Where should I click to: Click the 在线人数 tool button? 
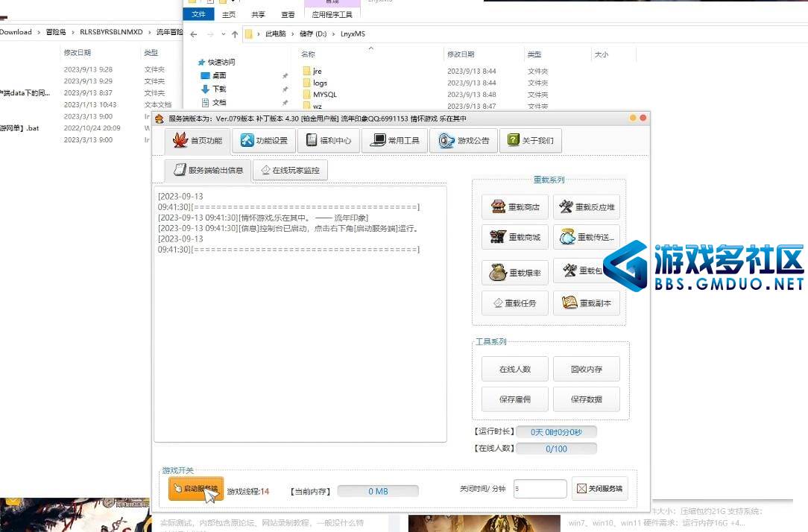click(x=515, y=369)
